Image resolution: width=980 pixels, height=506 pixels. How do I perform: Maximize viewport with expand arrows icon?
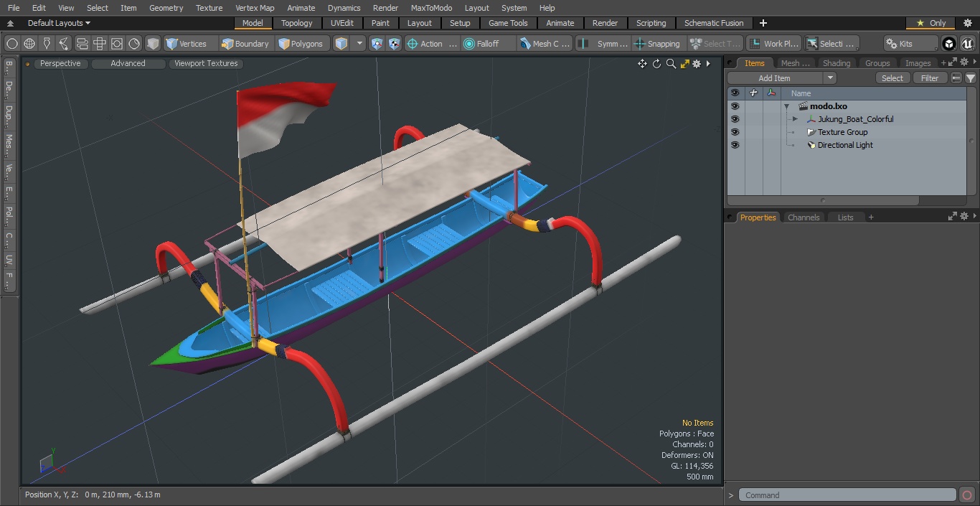pos(684,64)
